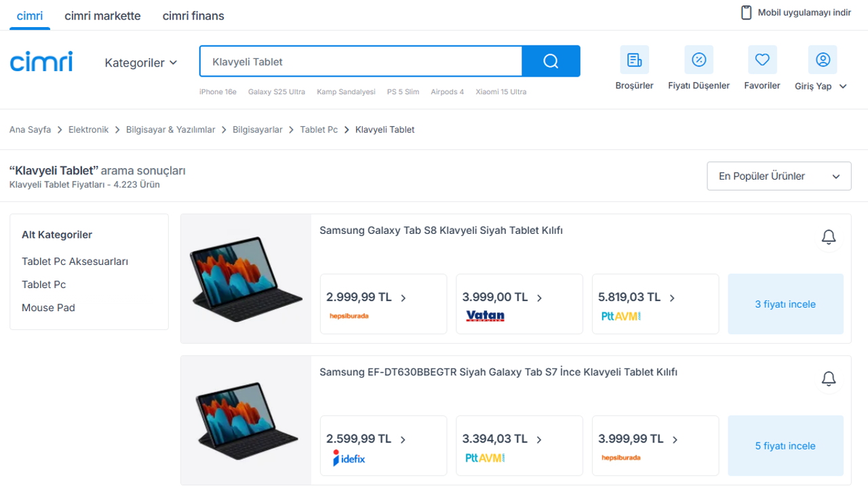The height and width of the screenshot is (488, 868).
Task: Open the Samsung Galaxy Tab S8 case thumbnail
Action: [x=246, y=279]
